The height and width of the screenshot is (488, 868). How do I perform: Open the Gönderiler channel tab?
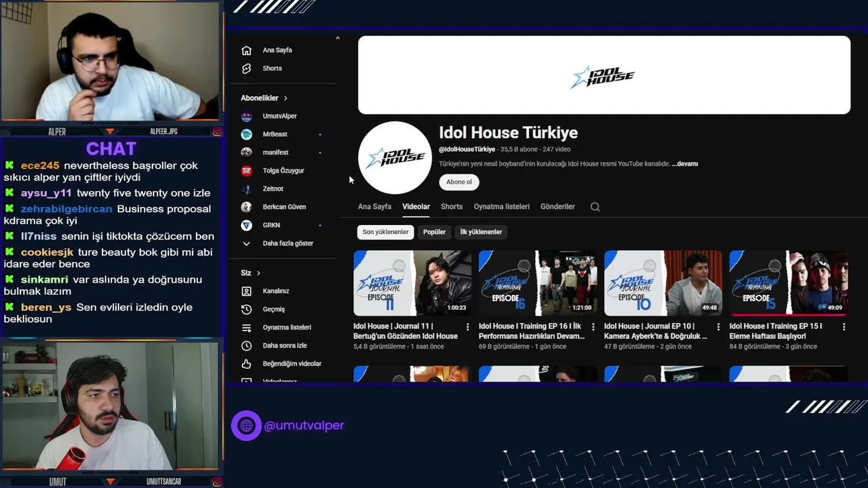tap(557, 207)
